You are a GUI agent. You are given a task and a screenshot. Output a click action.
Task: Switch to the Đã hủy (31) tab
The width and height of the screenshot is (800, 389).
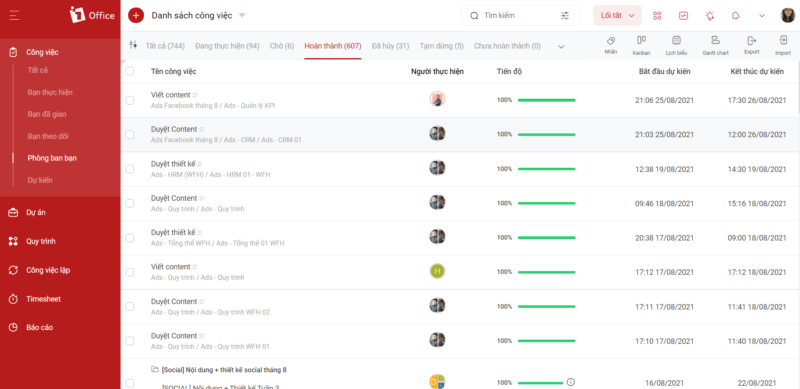click(x=390, y=46)
